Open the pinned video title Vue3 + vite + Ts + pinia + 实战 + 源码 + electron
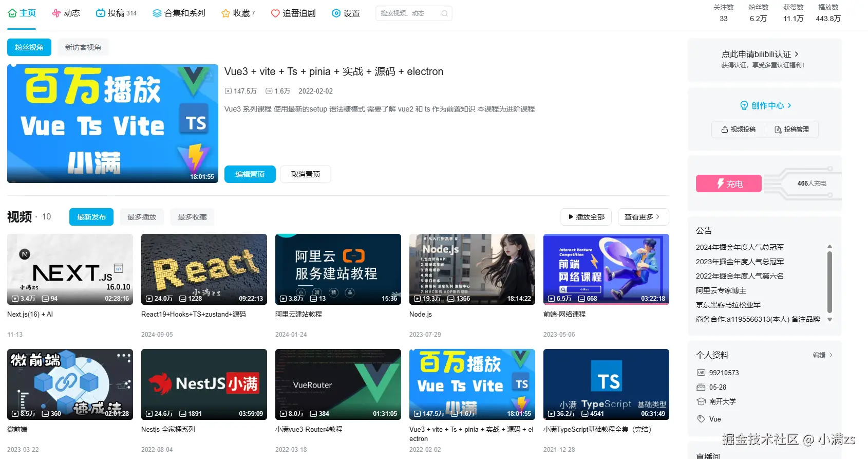The height and width of the screenshot is (459, 868). point(334,71)
